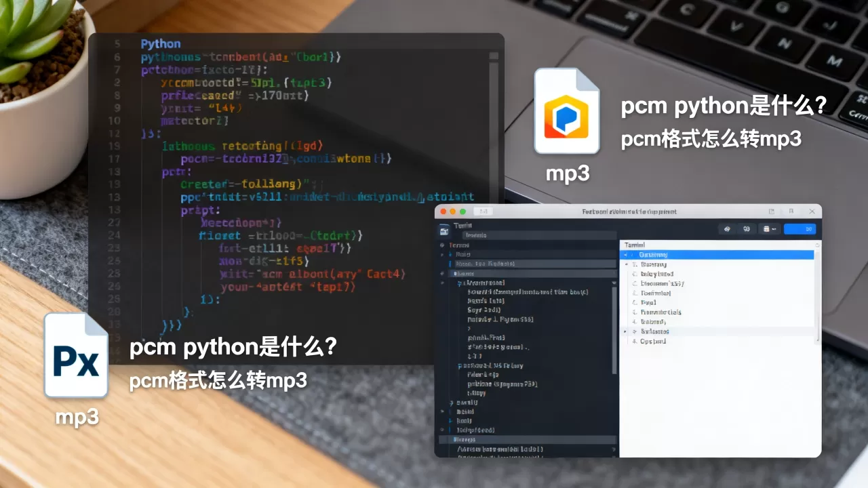Click the dark left panel's vertical scrollbar
Image resolution: width=868 pixels, height=488 pixels.
pyautogui.click(x=614, y=332)
